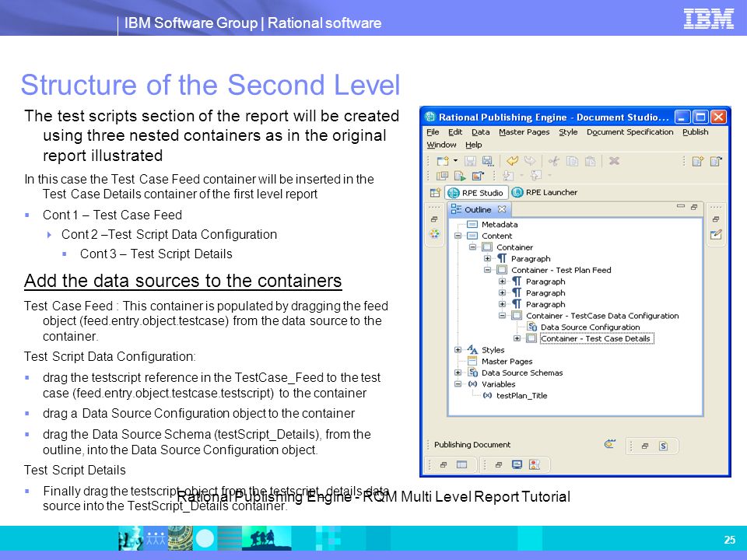This screenshot has height=560, width=747.
Task: Click the Rational Publishing Engine title bar icon
Action: pos(430,117)
